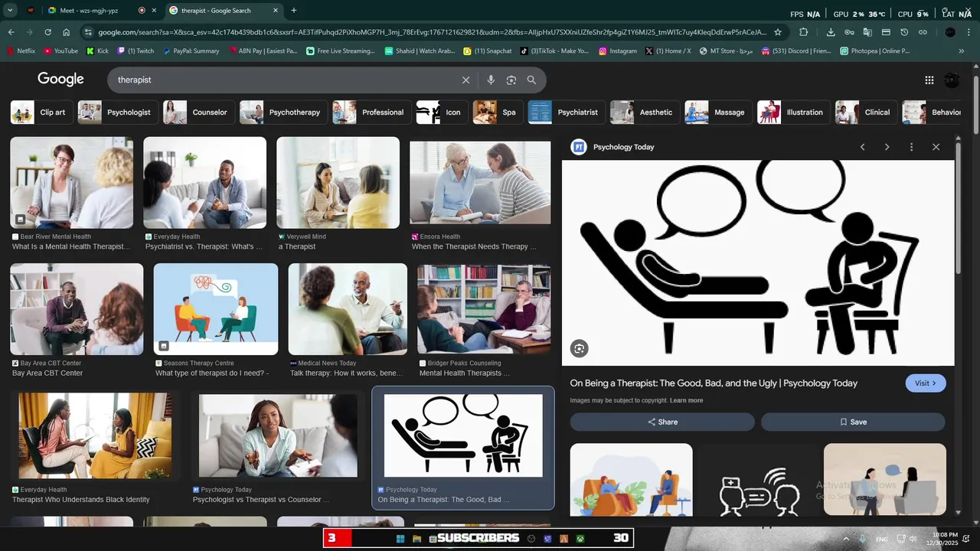Open the preview panel three-dot options
980x551 pixels.
click(911, 147)
